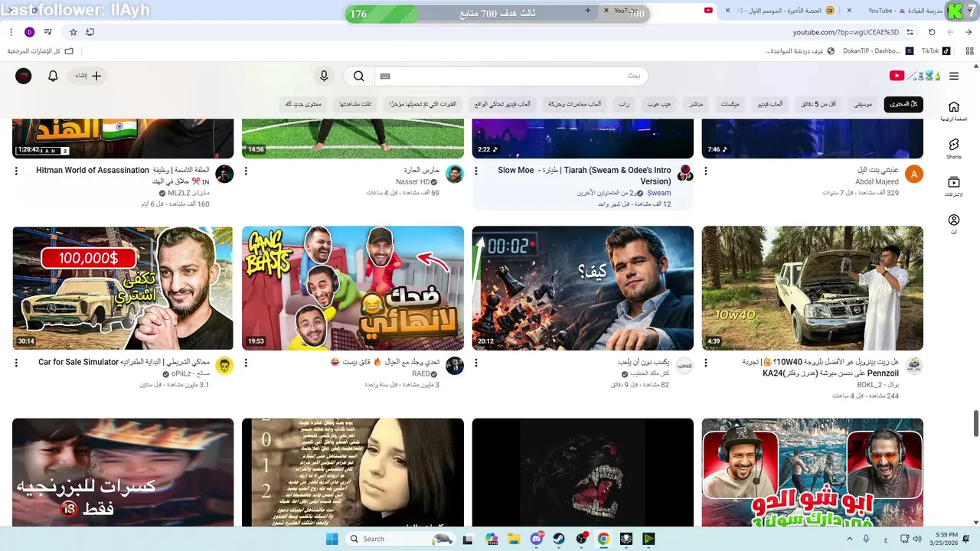Open Subscriptions in the sidebar

coord(953,187)
